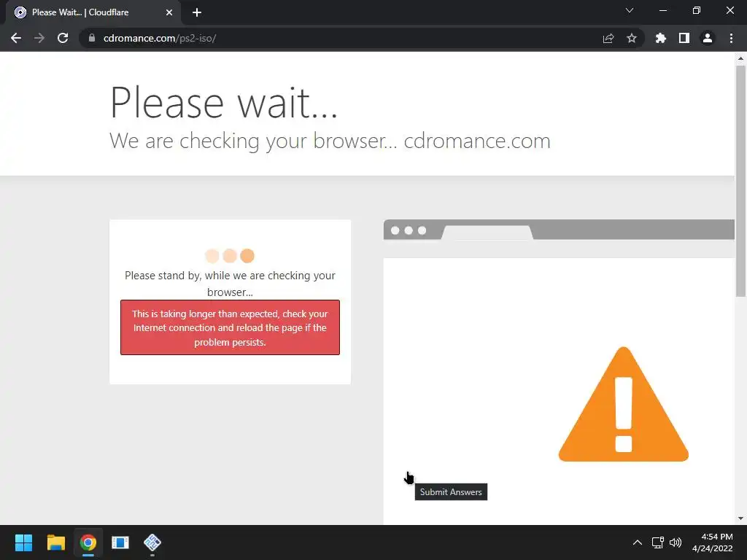Restore down the Chrome window
747x560 pixels.
click(697, 10)
